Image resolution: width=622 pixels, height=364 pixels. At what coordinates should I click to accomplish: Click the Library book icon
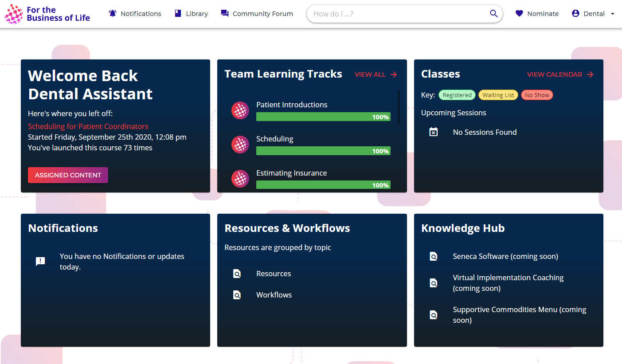coord(178,13)
